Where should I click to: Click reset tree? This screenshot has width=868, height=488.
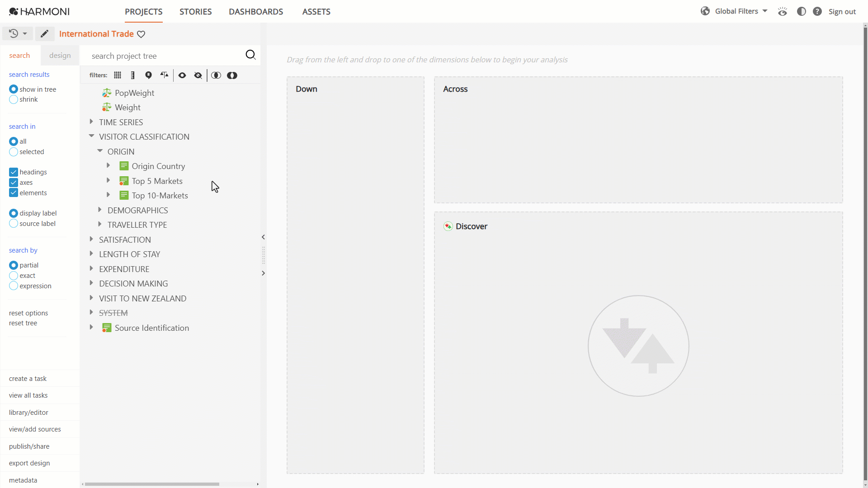23,323
